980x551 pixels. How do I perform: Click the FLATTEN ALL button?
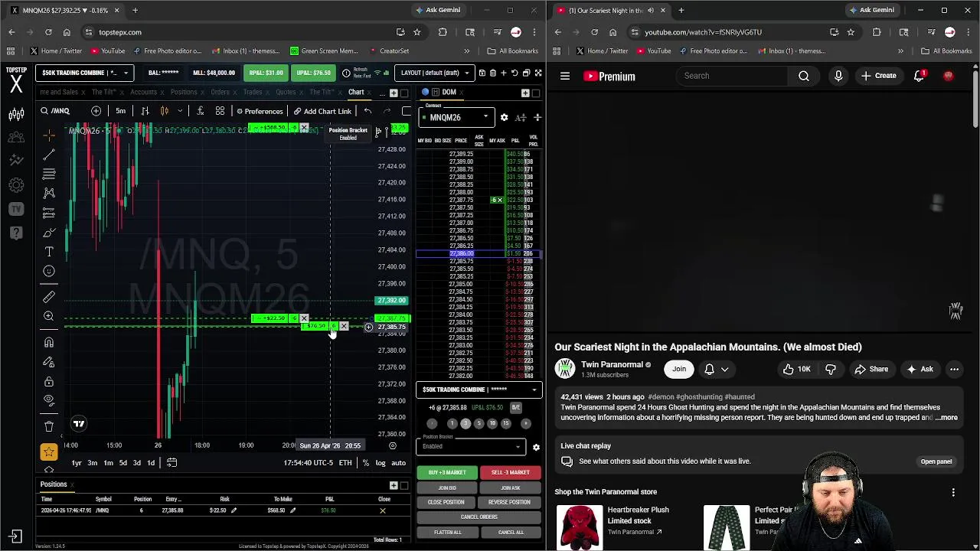[447, 533]
